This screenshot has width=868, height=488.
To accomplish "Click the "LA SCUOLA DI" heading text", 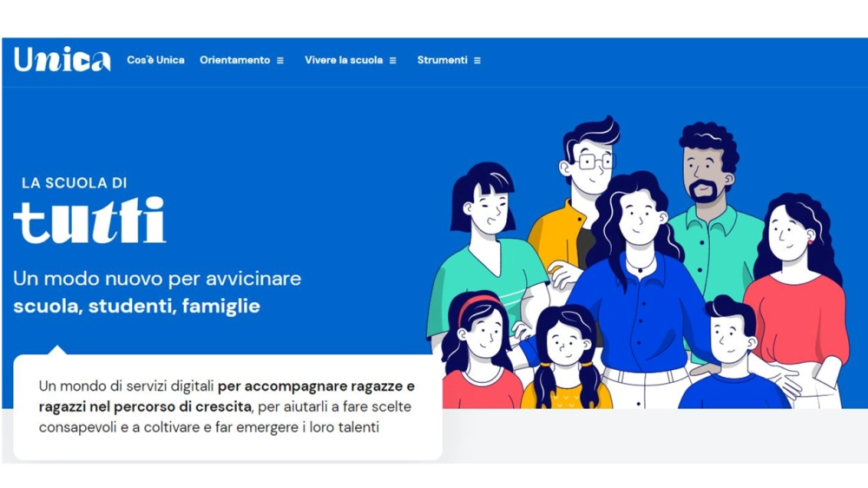I will point(74,183).
